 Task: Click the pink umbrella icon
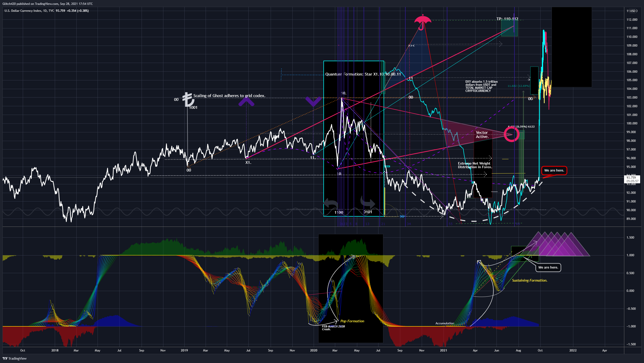[423, 22]
